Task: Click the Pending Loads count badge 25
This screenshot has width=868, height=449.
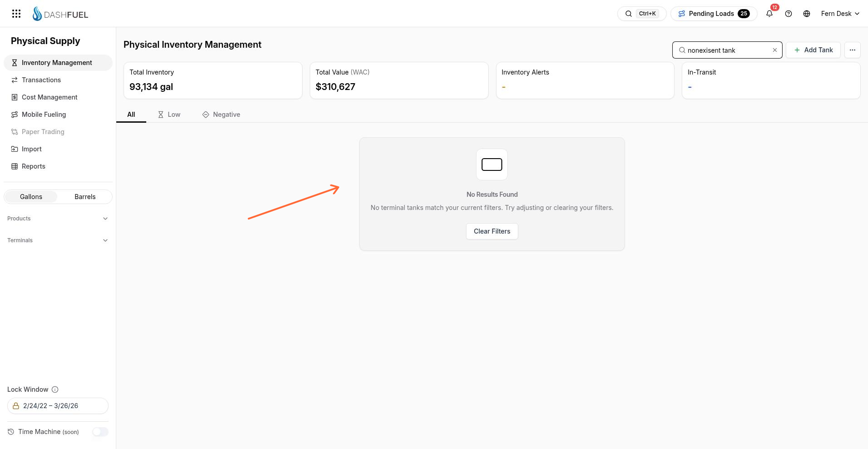Action: (744, 14)
